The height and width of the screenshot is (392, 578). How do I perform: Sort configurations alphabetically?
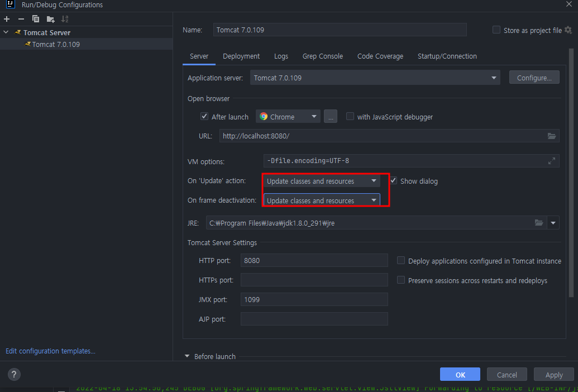pyautogui.click(x=65, y=19)
